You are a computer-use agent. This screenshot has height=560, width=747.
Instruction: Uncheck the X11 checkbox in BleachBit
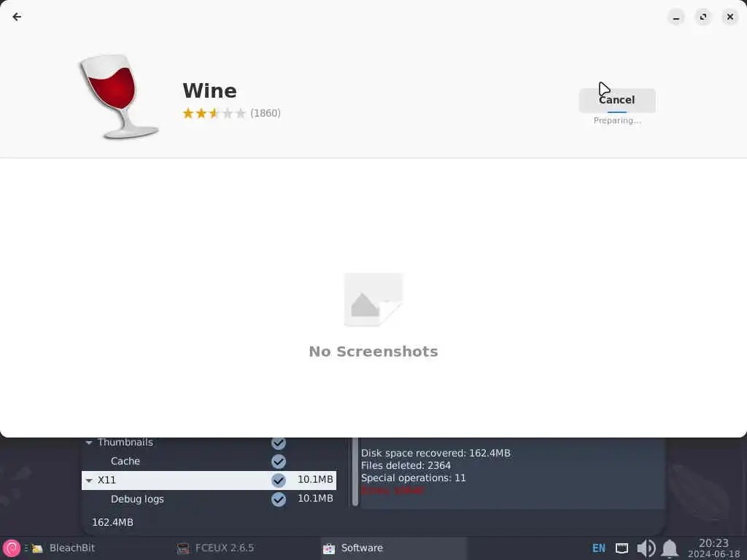tap(279, 480)
